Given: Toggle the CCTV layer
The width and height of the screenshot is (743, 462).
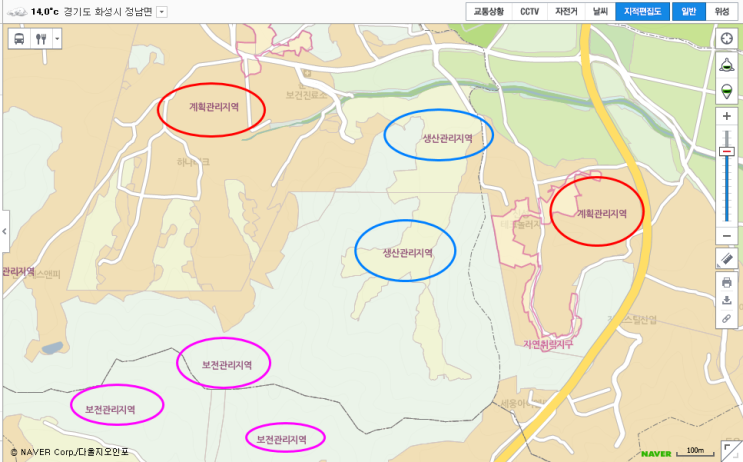Looking at the screenshot, I should pyautogui.click(x=529, y=11).
